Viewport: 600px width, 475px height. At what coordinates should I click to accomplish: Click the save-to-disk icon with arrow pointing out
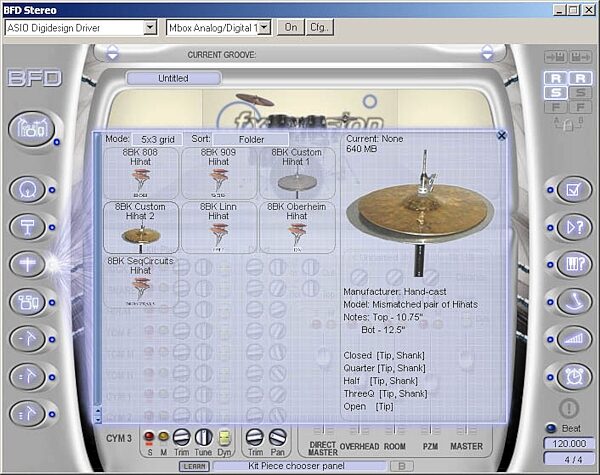coord(580,57)
